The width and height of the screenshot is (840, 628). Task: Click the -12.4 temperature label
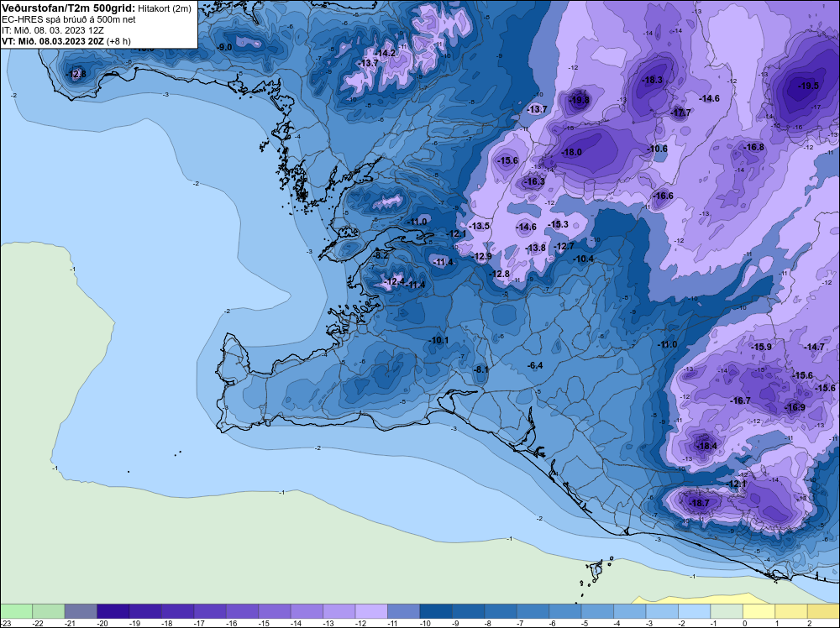(x=395, y=281)
